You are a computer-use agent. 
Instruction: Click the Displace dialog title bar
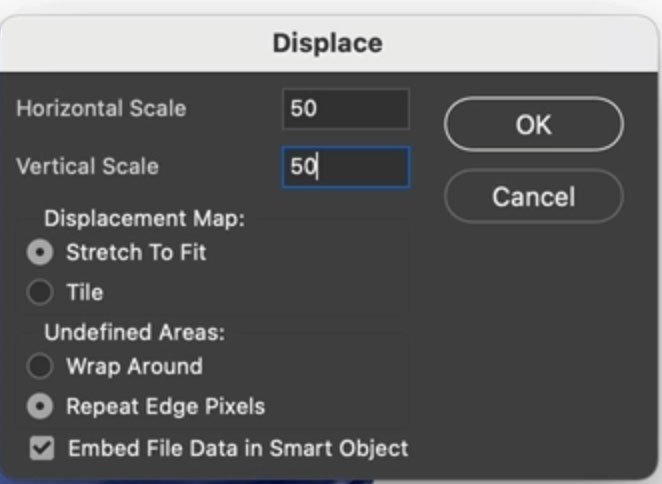click(327, 44)
